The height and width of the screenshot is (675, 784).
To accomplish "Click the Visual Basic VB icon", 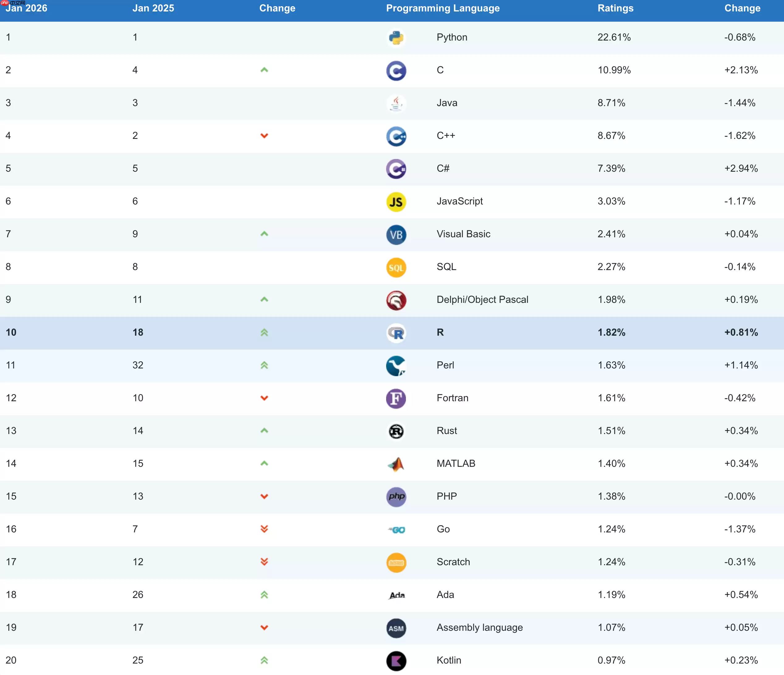I will (x=396, y=235).
